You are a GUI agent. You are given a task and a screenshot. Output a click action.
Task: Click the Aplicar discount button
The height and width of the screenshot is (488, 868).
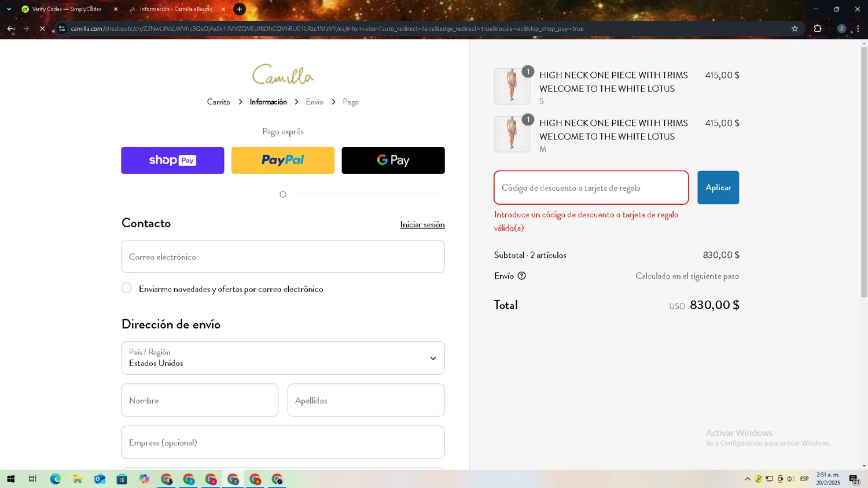pos(718,187)
